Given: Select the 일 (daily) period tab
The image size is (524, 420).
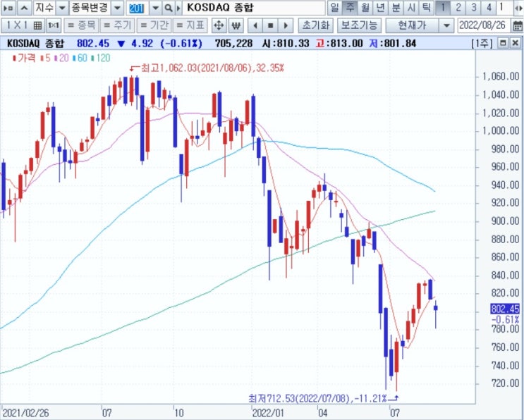Looking at the screenshot, I should coord(334,7).
